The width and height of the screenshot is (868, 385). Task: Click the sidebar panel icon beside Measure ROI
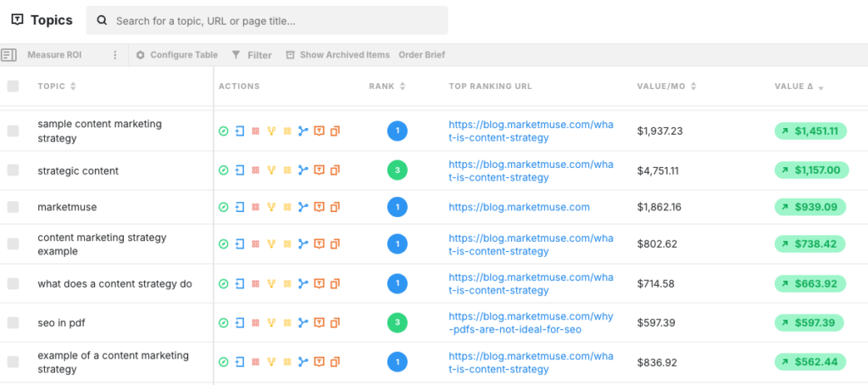coord(8,55)
